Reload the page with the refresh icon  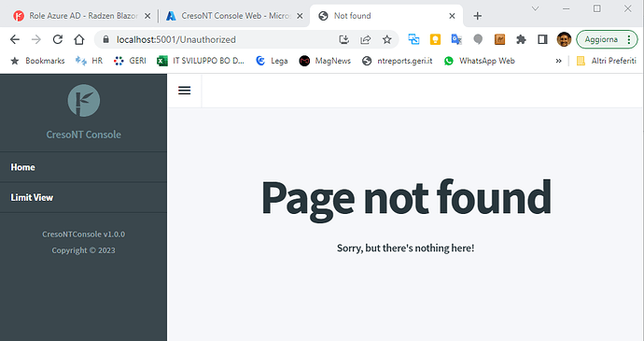point(58,39)
